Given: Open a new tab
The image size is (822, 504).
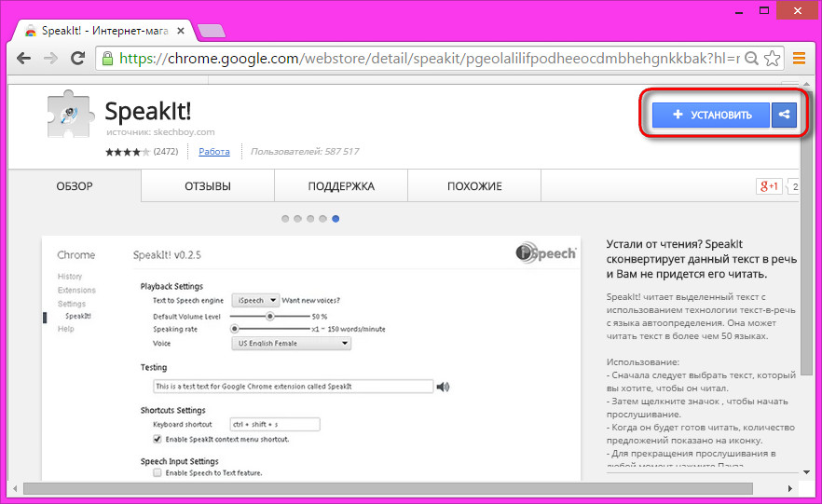Looking at the screenshot, I should coord(212,31).
